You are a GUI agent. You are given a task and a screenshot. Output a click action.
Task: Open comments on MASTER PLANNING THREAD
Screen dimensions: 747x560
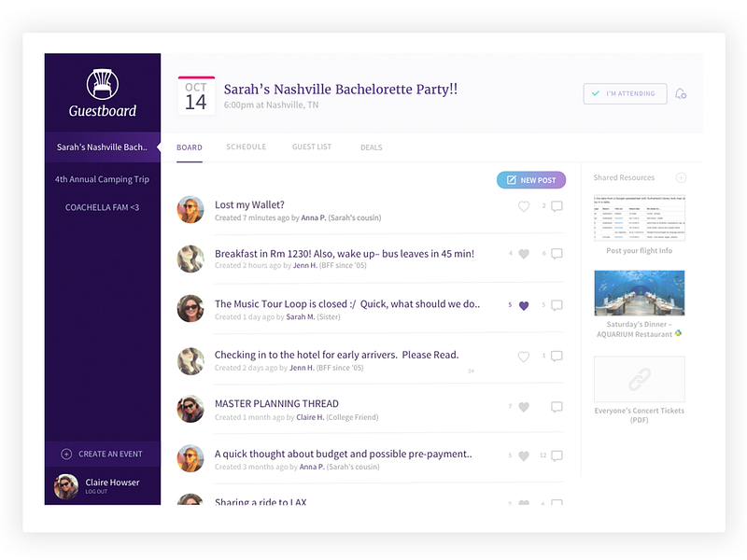[555, 405]
